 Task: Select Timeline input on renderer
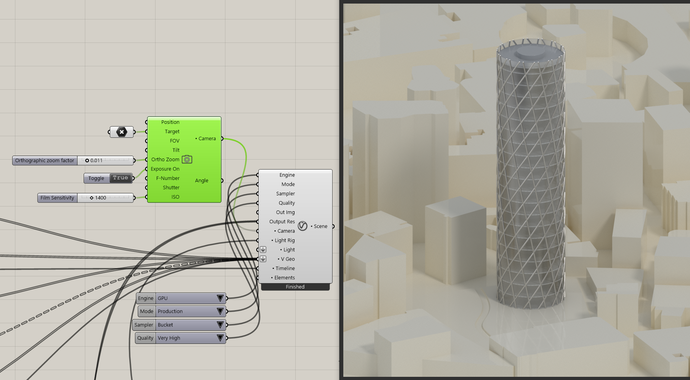tap(284, 268)
